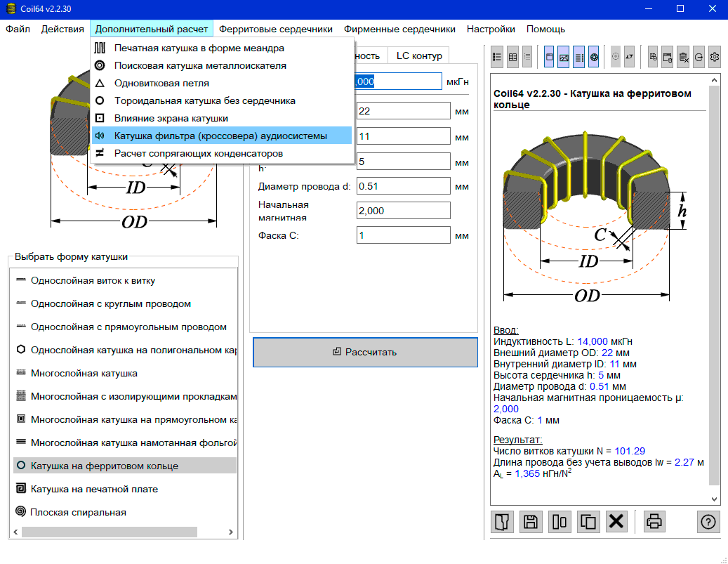Screen dimensions: 728x564
Task: Click the open-file icon below the results
Action: [x=502, y=522]
